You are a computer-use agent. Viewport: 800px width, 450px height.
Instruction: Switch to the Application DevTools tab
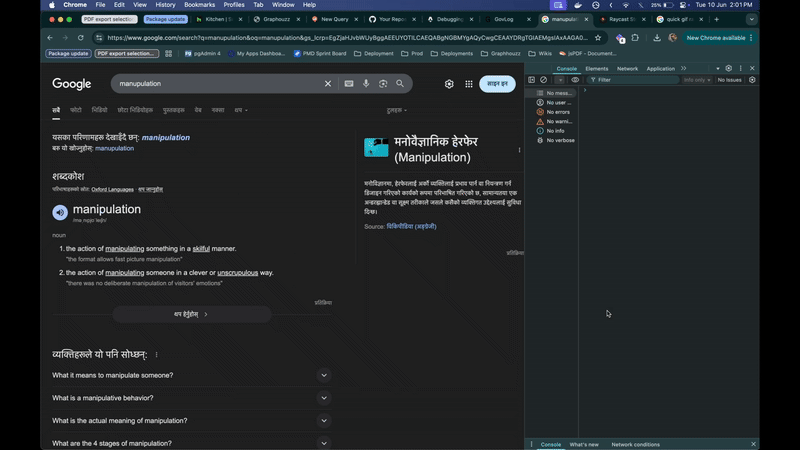(660, 68)
